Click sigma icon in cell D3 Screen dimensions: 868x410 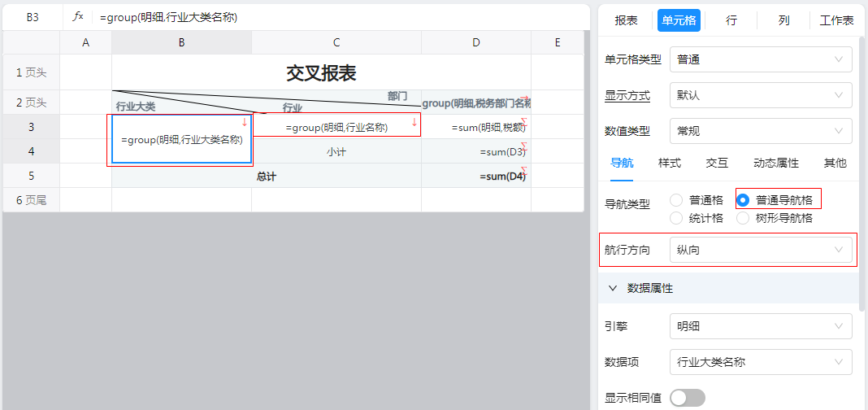[524, 122]
